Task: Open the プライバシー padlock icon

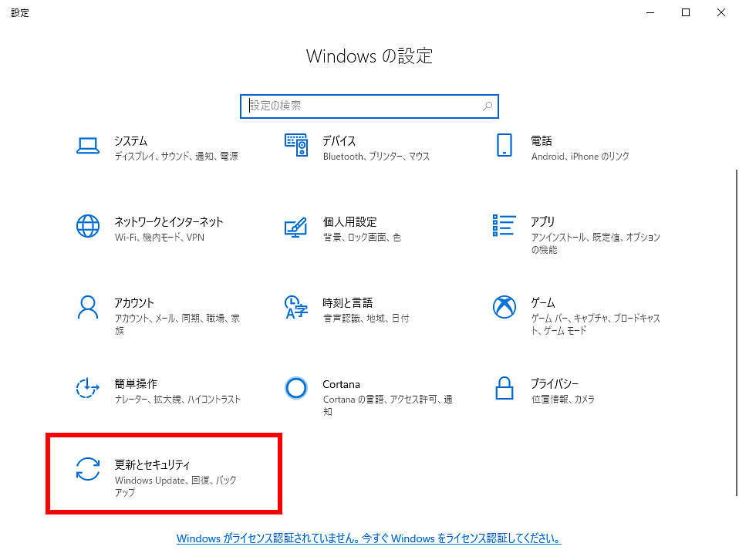Action: pos(504,388)
